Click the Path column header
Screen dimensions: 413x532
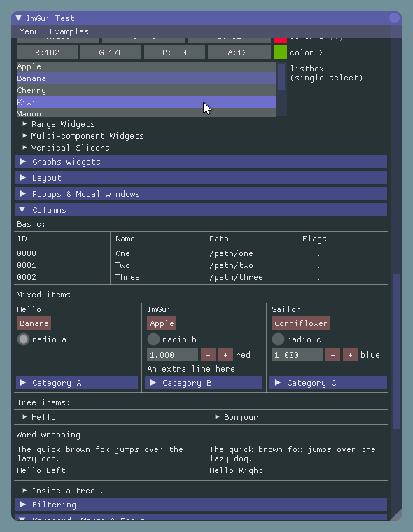(219, 239)
